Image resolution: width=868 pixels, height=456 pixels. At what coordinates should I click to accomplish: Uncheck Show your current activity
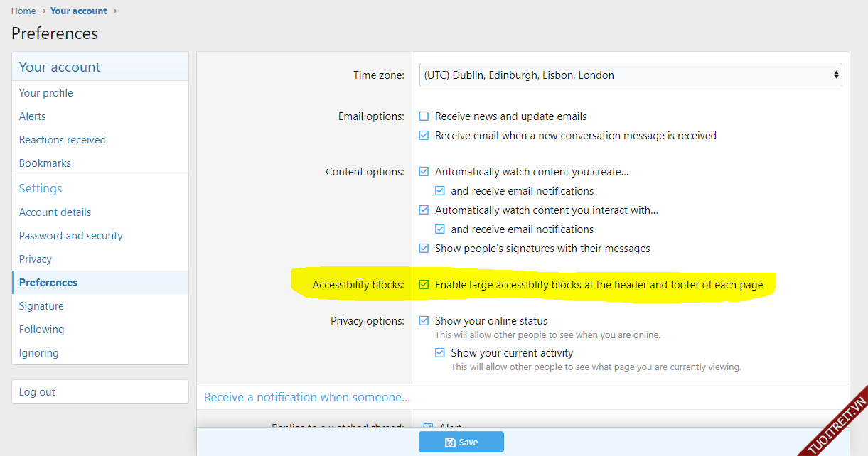coord(440,353)
